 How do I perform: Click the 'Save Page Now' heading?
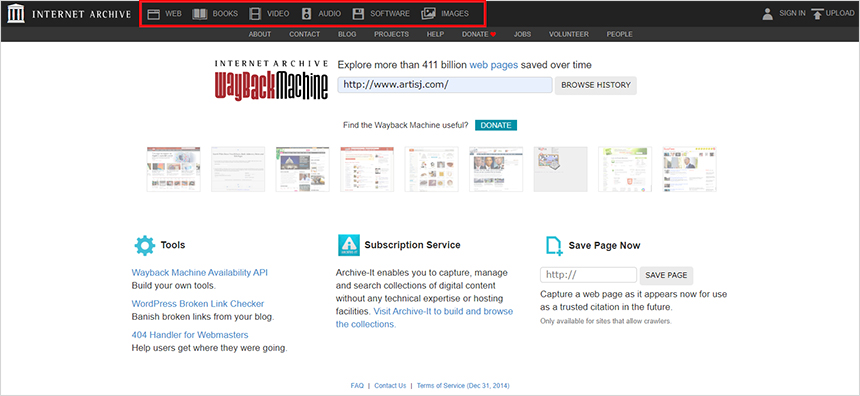[x=604, y=245]
